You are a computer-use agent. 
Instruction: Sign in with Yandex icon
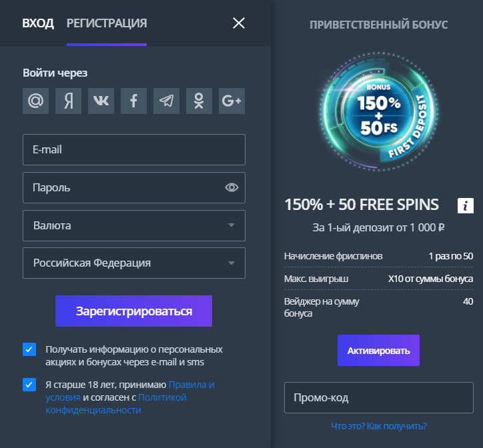pyautogui.click(x=69, y=101)
